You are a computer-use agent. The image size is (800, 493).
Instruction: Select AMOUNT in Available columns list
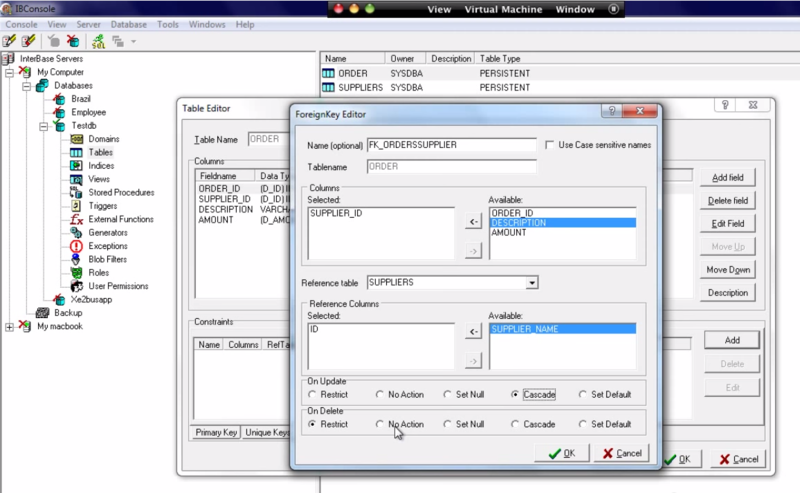(x=563, y=233)
